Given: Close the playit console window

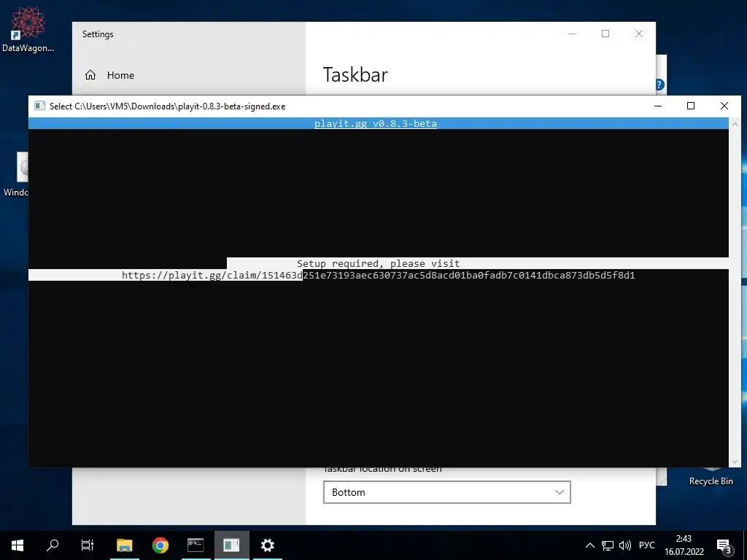Looking at the screenshot, I should click(724, 106).
